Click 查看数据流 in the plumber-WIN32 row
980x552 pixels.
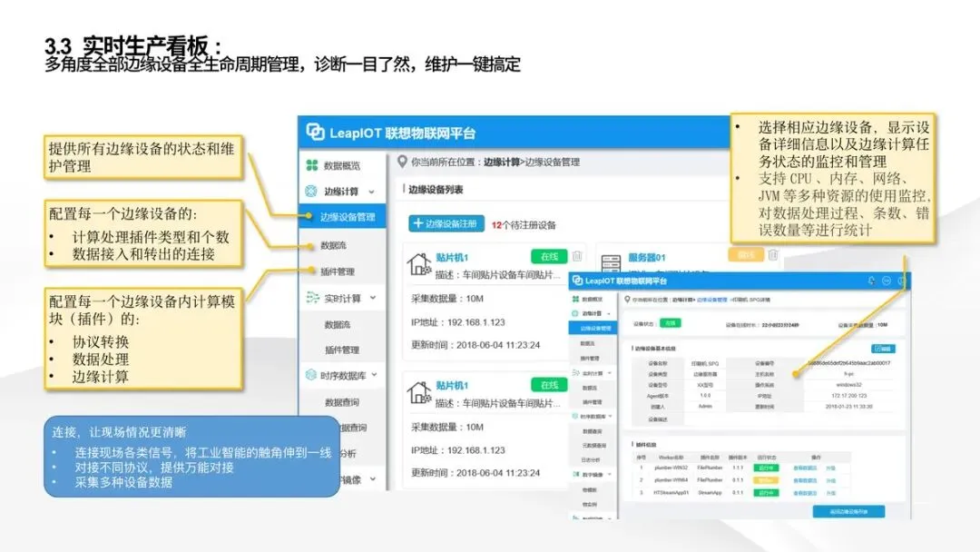(806, 468)
